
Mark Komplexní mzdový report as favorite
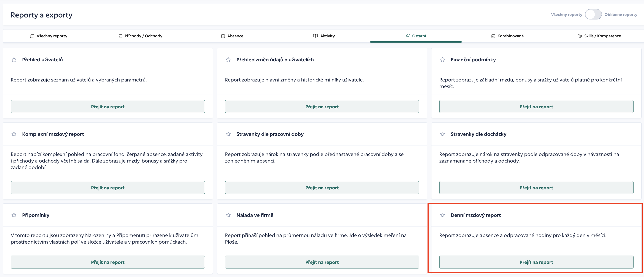pyautogui.click(x=14, y=134)
